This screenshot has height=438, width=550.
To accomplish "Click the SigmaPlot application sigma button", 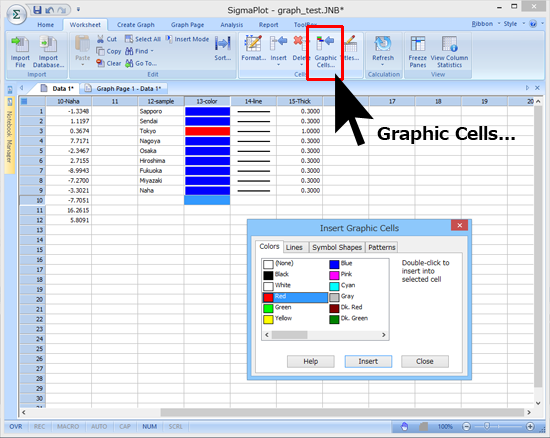I will point(16,15).
